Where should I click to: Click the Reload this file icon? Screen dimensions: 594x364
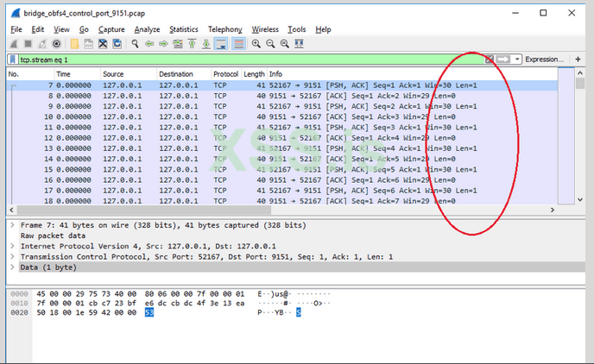pos(117,44)
